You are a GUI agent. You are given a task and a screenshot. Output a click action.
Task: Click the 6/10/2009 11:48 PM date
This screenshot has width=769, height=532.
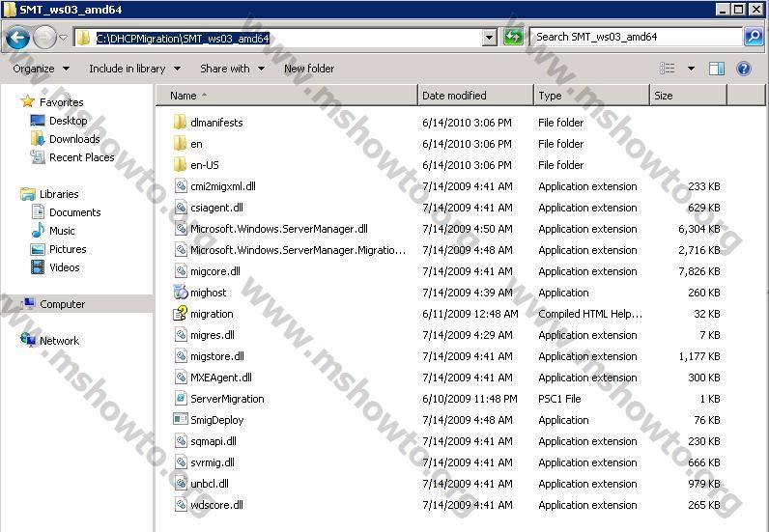coord(470,399)
